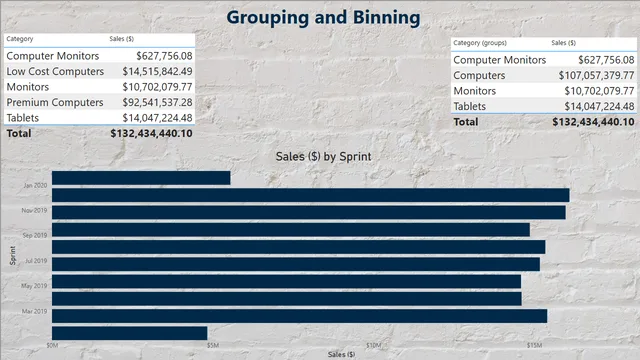Sort left table by the Category column header
The image size is (640, 360).
coord(20,39)
